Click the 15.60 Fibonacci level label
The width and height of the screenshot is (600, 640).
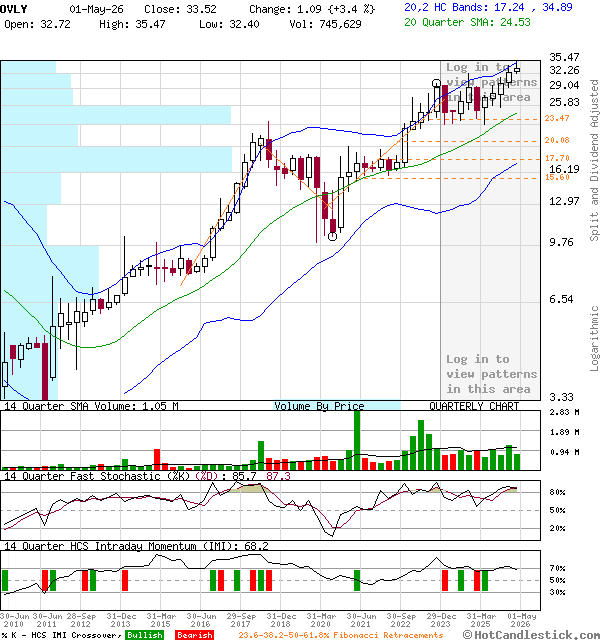[557, 177]
